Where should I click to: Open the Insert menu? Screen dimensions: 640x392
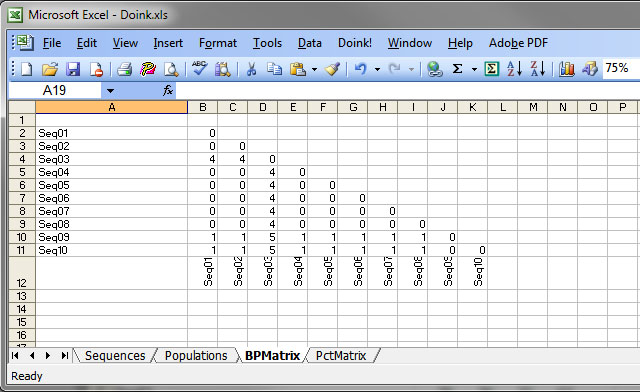(x=168, y=43)
